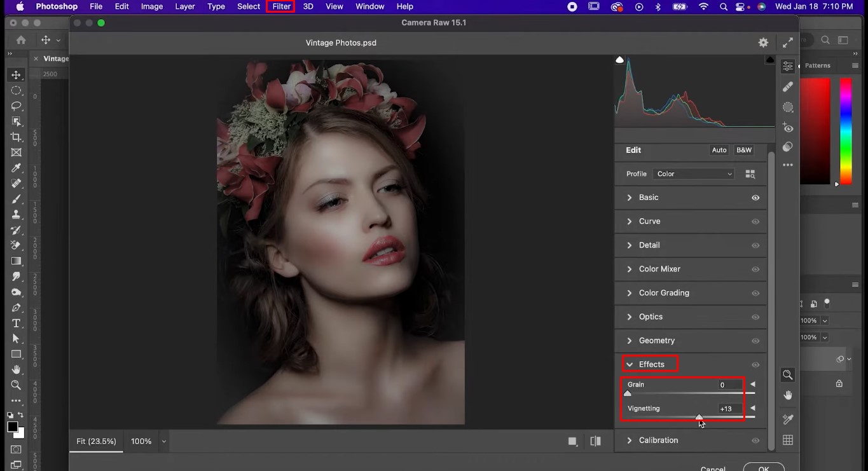This screenshot has width=868, height=471.
Task: Select the Lasso tool
Action: tap(17, 106)
